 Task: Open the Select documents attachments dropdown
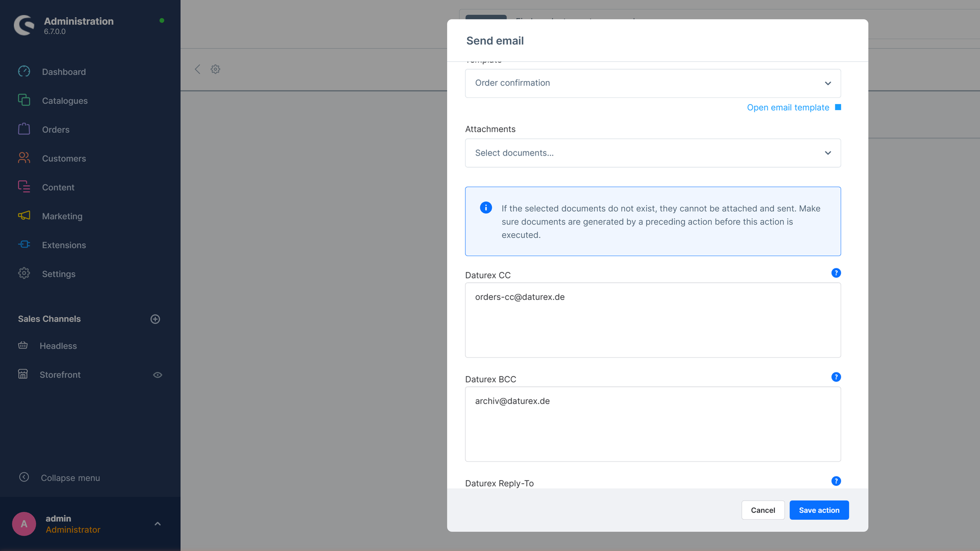coord(653,153)
